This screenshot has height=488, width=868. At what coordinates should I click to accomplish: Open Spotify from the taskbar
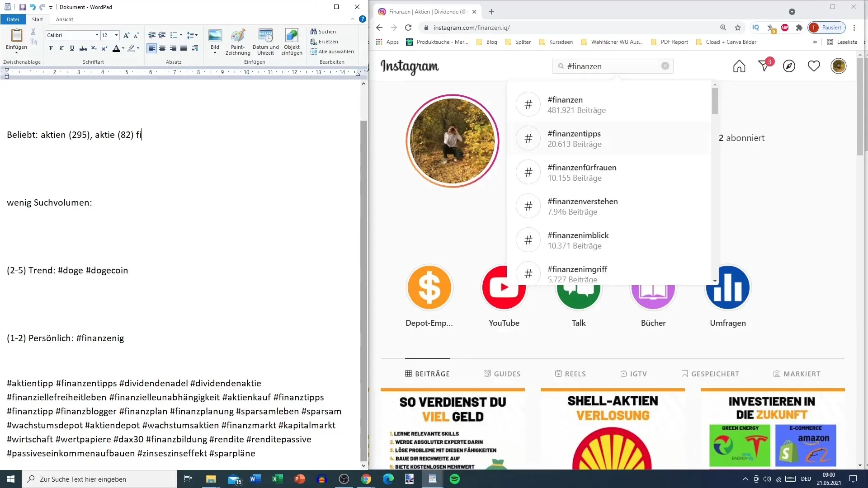(455, 479)
